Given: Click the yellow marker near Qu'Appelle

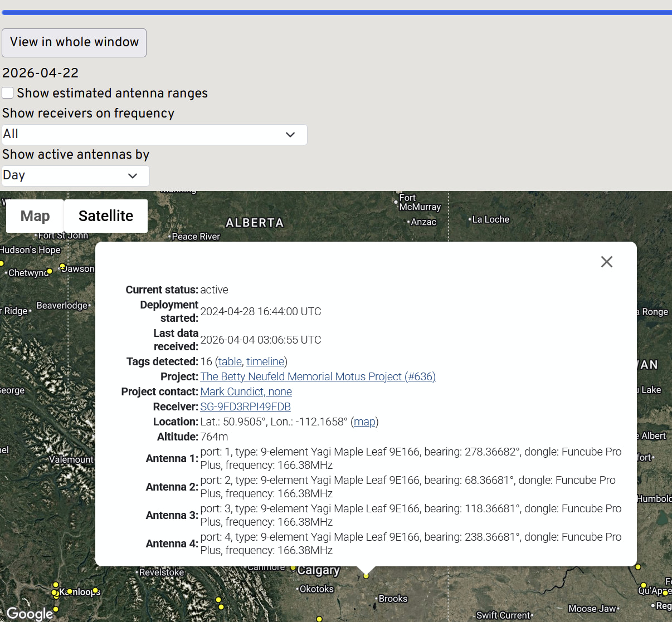Looking at the screenshot, I should pyautogui.click(x=644, y=585).
